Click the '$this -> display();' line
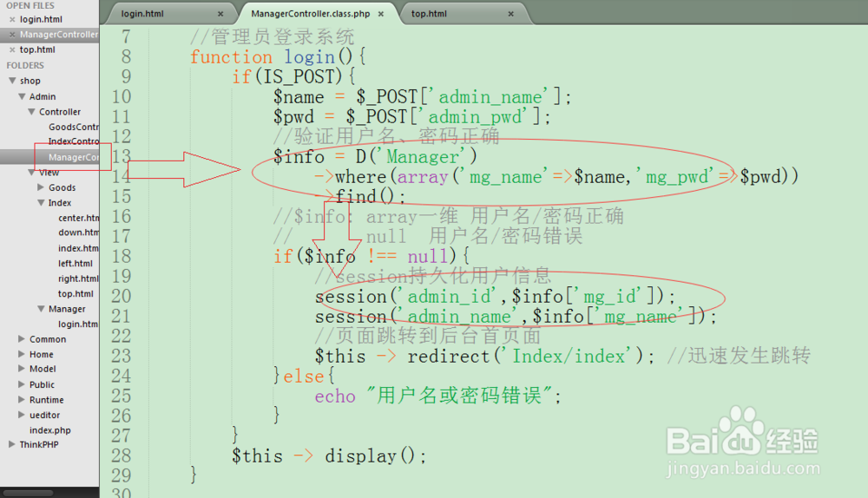Viewport: 868px width, 498px height. click(329, 456)
